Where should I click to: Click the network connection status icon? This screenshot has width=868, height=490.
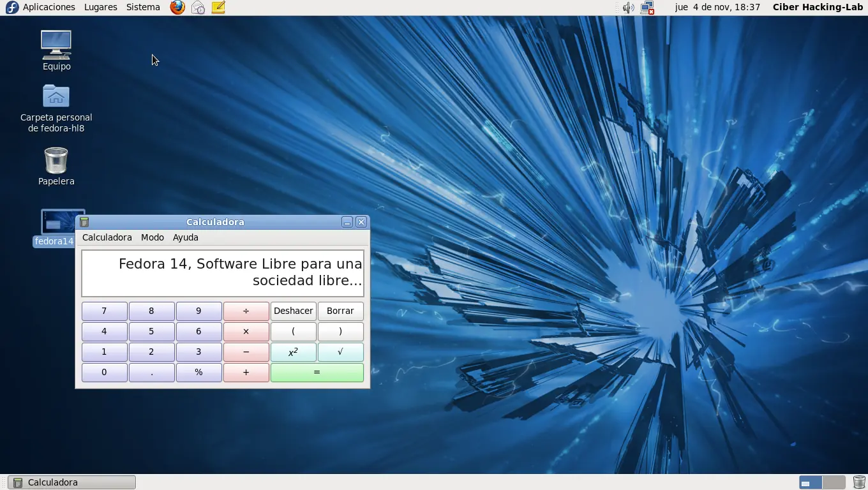[647, 8]
